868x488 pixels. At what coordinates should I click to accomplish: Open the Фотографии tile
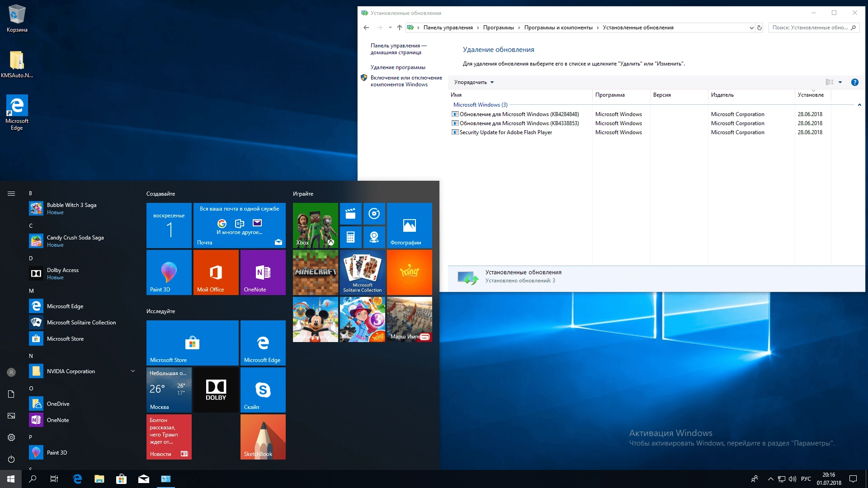coord(410,225)
